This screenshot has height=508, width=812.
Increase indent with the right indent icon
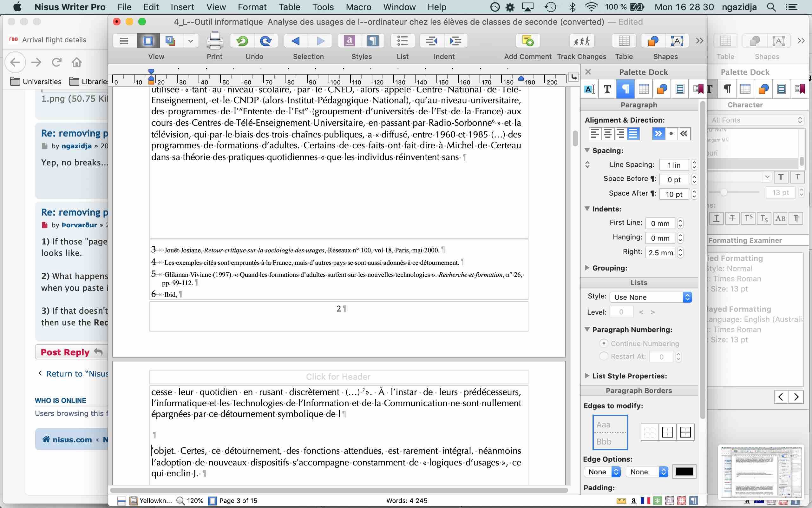[456, 41]
